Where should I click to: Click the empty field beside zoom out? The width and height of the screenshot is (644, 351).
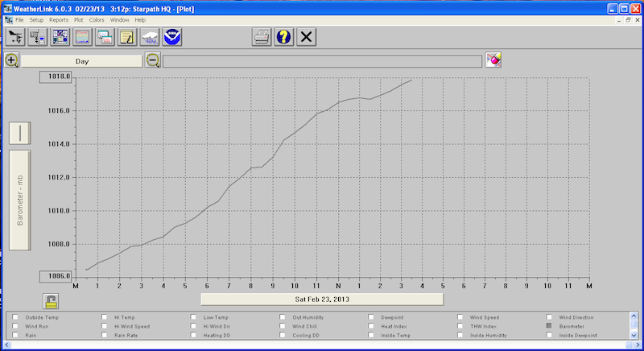click(323, 61)
